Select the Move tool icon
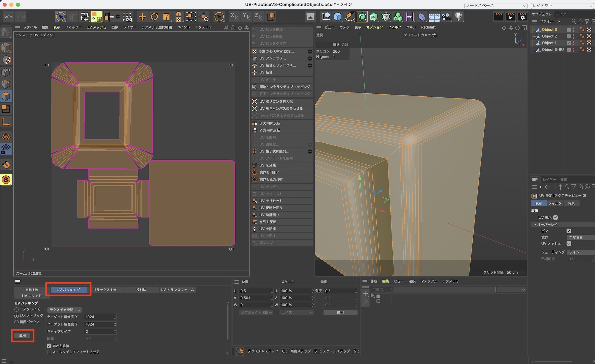Viewport: 595px width, 364px height. pyautogui.click(x=143, y=17)
